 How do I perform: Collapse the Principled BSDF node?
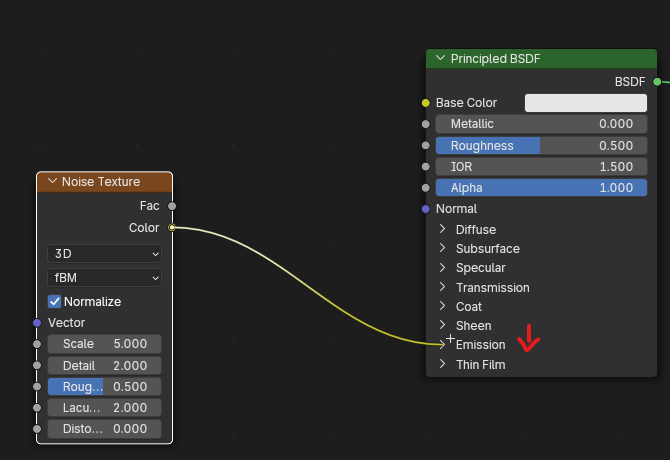click(x=440, y=58)
